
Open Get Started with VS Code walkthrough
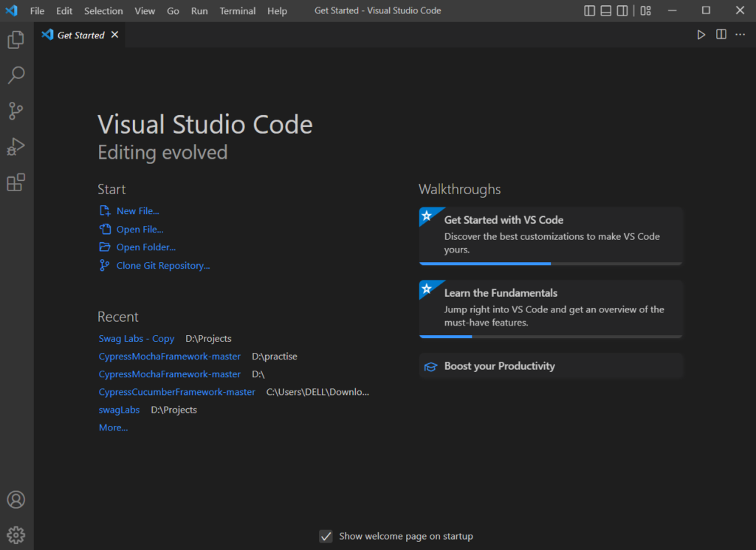pos(551,236)
